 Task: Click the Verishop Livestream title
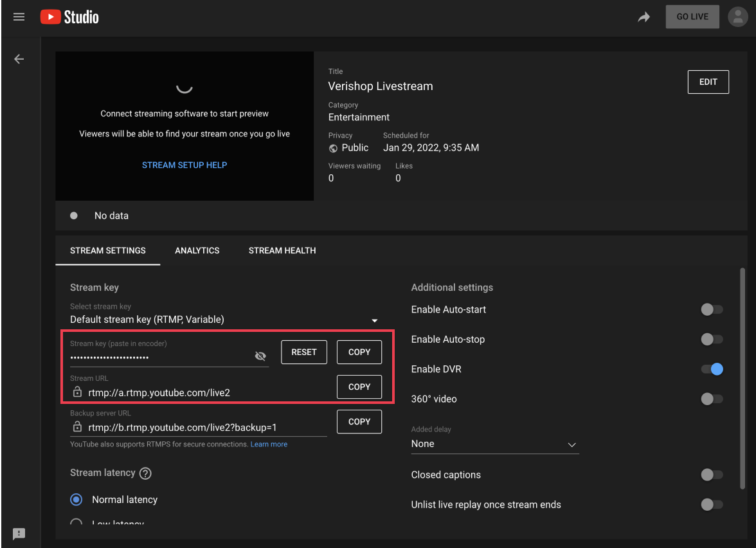[x=381, y=86]
